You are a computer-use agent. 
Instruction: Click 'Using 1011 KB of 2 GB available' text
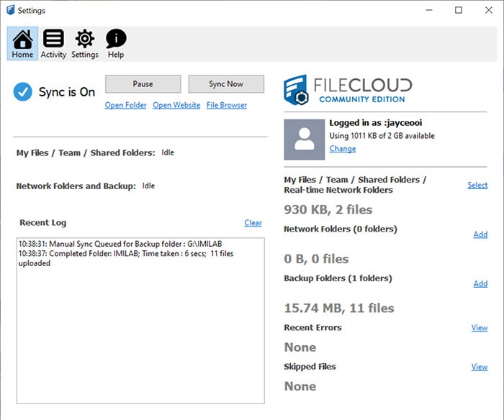382,136
